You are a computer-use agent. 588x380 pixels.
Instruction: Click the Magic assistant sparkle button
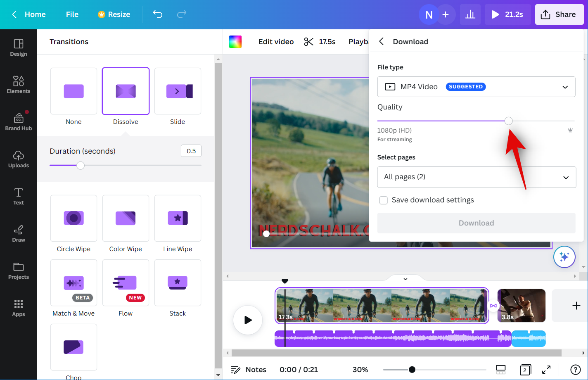click(x=564, y=257)
